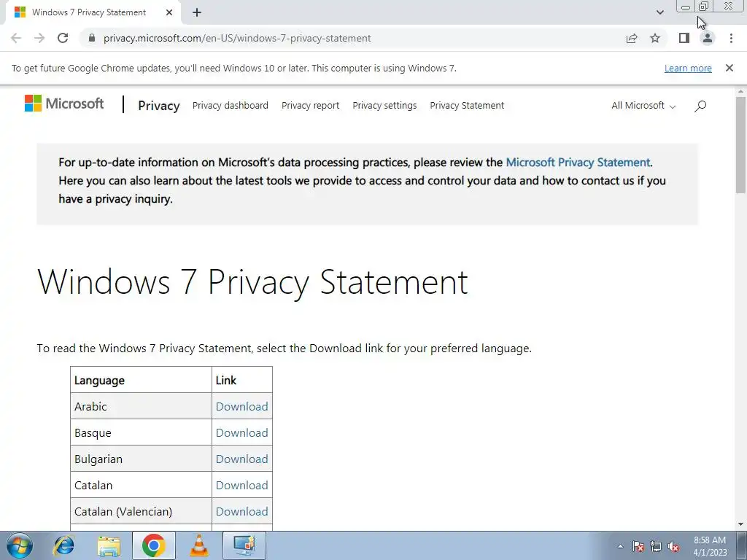747x560 pixels.
Task: Open the Action Center flag icon
Action: pos(638,546)
